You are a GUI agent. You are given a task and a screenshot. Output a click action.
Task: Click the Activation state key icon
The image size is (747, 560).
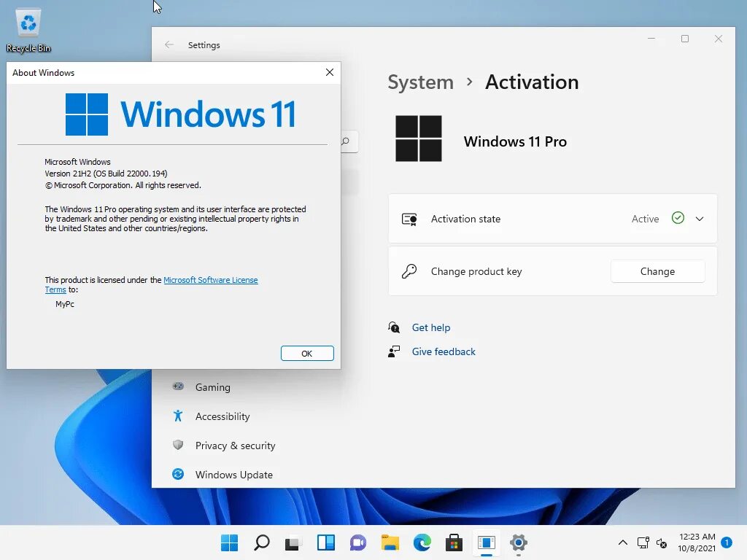(409, 218)
